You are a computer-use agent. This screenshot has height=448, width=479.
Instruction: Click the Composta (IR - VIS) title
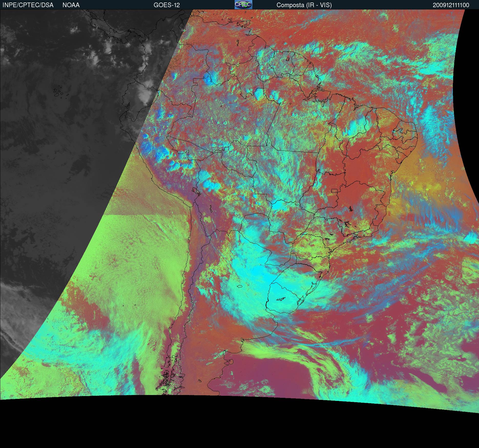304,5
